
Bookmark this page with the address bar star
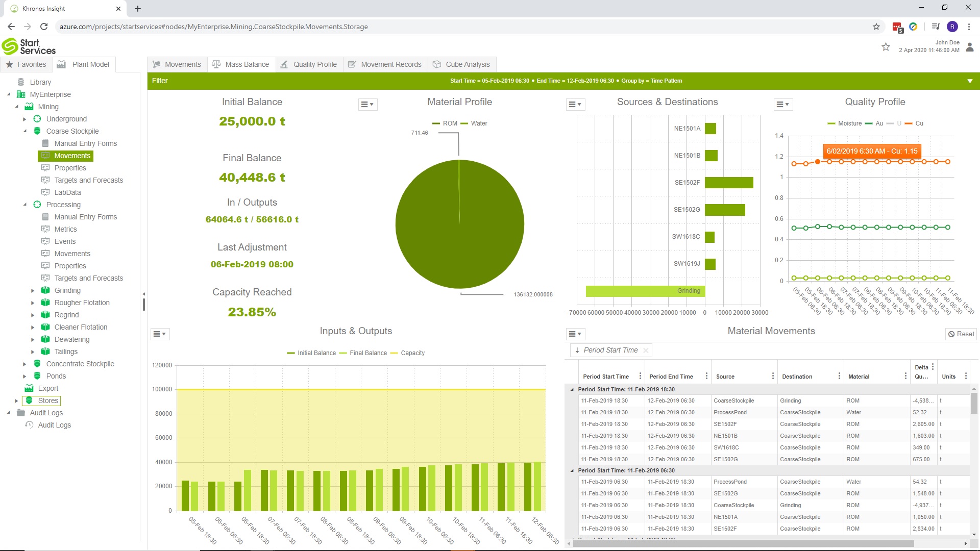pyautogui.click(x=876, y=27)
